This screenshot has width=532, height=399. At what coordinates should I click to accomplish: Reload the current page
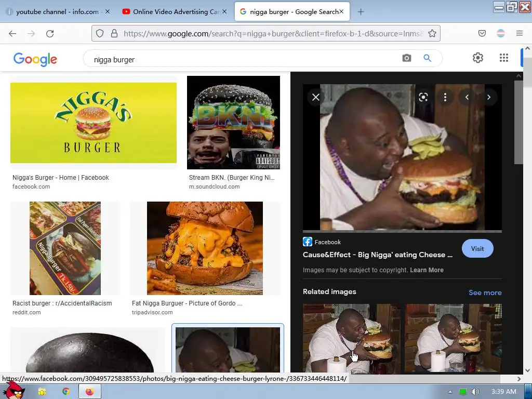point(50,33)
